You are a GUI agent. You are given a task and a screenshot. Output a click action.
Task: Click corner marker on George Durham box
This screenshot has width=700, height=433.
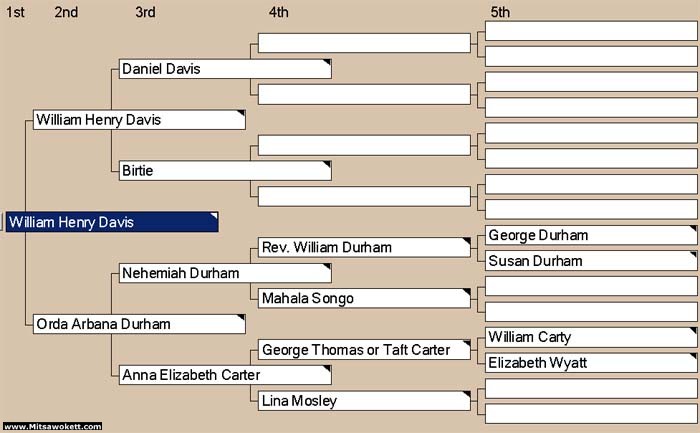693,229
